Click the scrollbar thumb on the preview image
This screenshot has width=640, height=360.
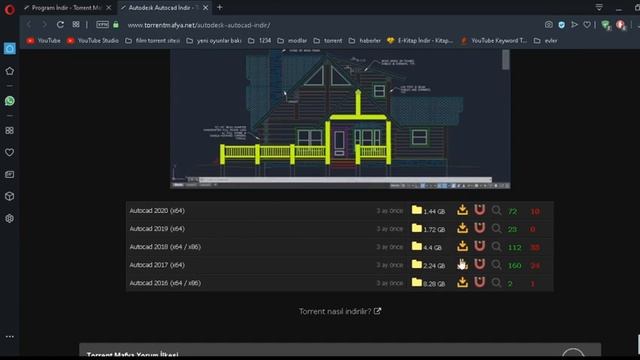coord(506,60)
